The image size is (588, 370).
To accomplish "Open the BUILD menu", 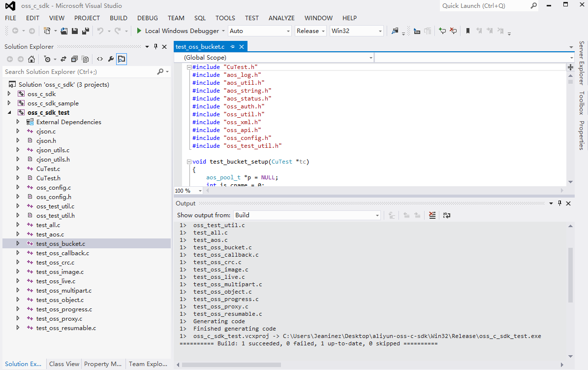I will pyautogui.click(x=119, y=18).
